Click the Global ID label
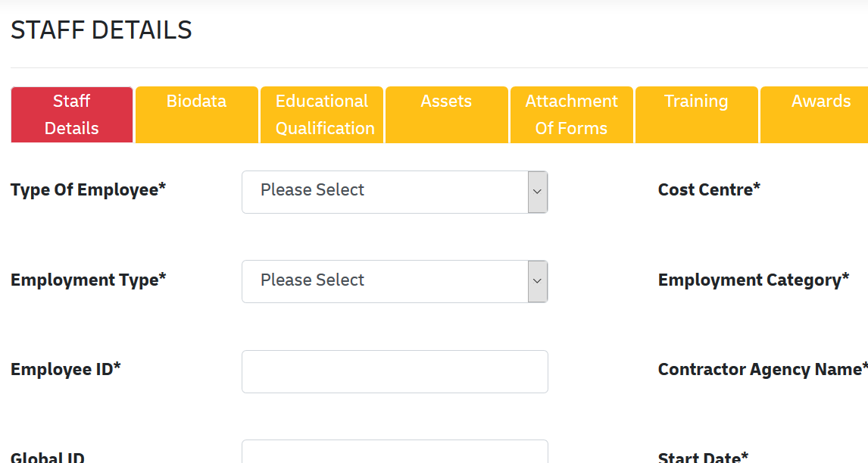Viewport: 868px width, 463px height. point(48,458)
